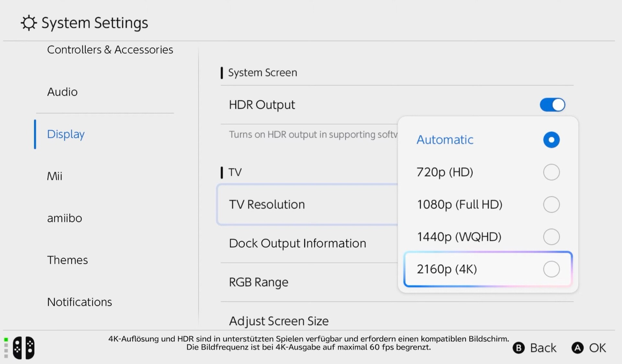
Task: Select the Automatic resolution radio button
Action: [x=551, y=140]
